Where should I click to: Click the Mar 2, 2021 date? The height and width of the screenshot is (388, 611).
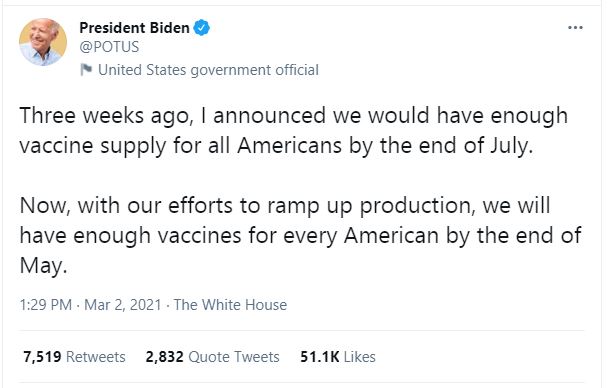(x=122, y=305)
